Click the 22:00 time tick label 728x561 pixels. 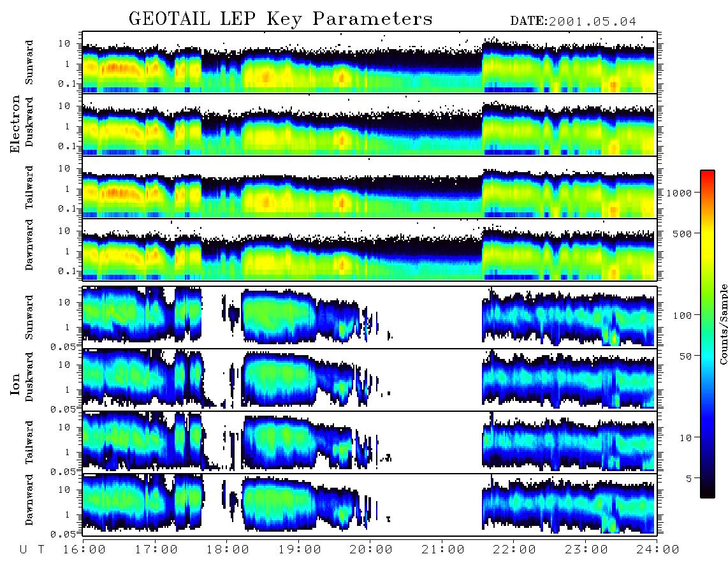(x=514, y=550)
